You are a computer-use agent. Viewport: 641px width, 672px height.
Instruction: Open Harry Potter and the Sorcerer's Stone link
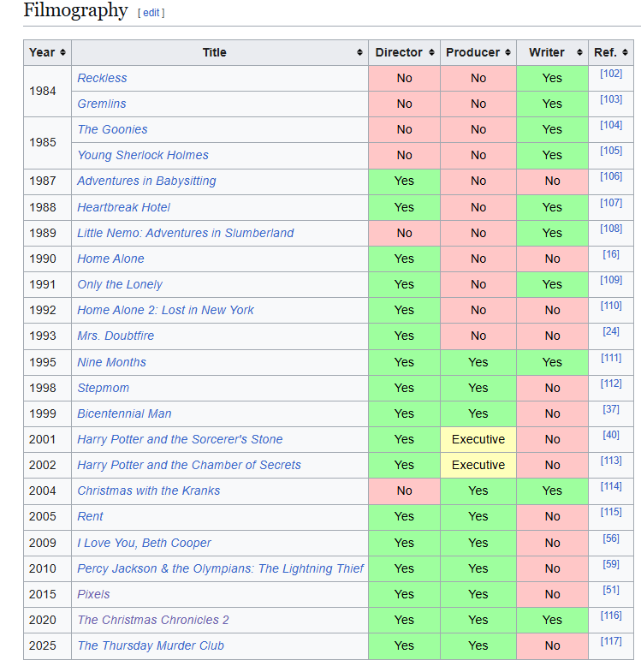[180, 439]
